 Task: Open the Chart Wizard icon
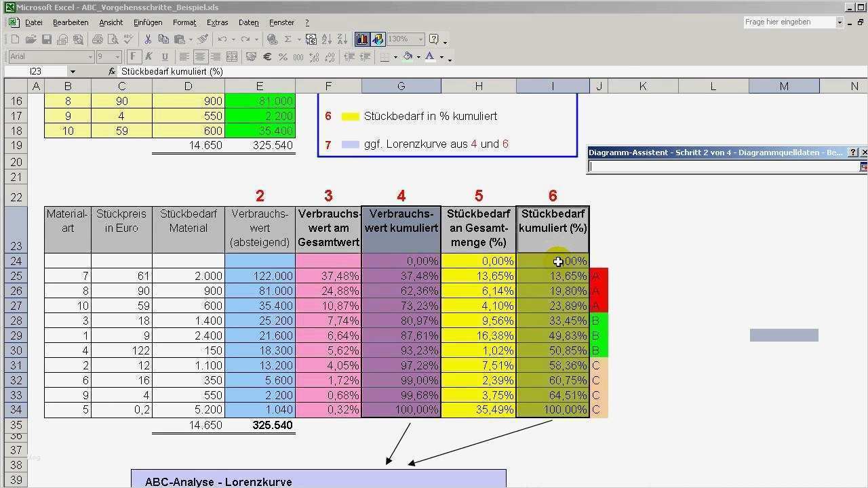[362, 40]
